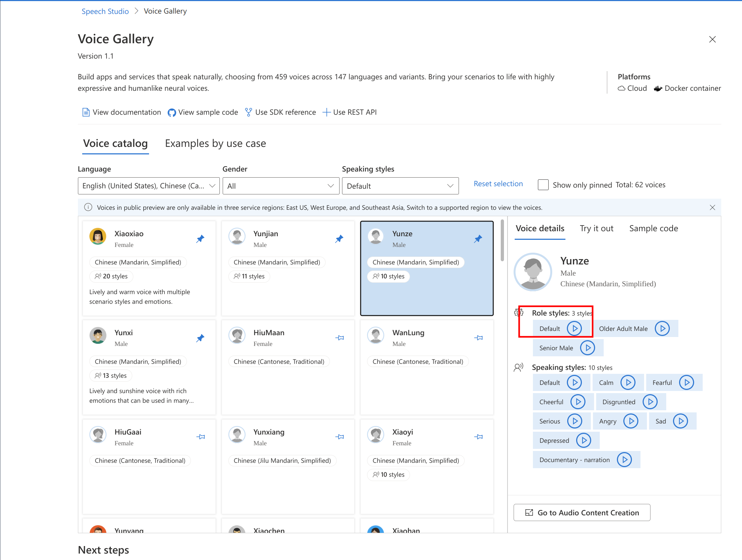Play the Default role style sample
Viewport: 742px width, 560px height.
pyautogui.click(x=574, y=328)
